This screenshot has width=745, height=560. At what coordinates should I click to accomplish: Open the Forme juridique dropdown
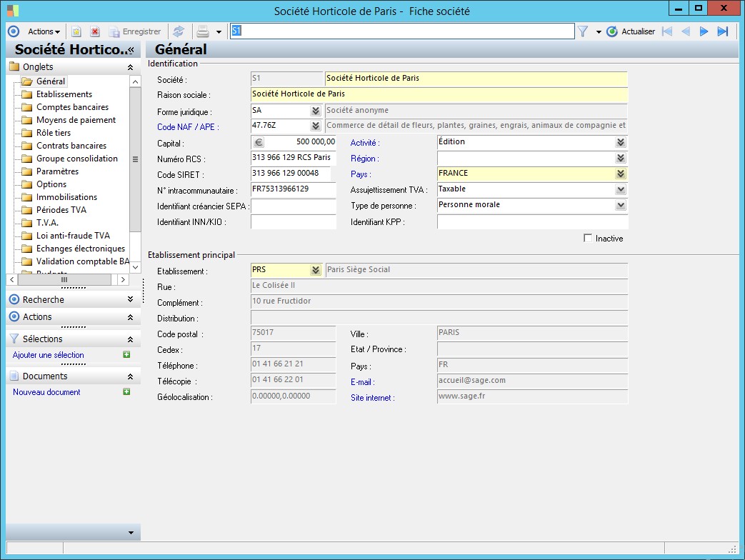[315, 111]
